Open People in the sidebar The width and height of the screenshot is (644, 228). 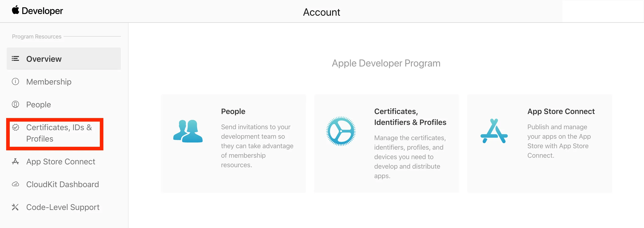tap(38, 104)
